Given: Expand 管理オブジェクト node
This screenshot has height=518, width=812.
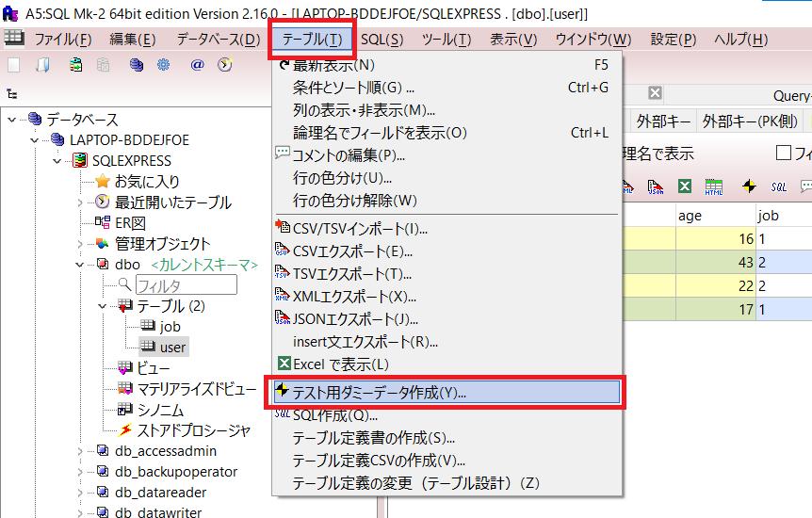Looking at the screenshot, I should coord(80,244).
